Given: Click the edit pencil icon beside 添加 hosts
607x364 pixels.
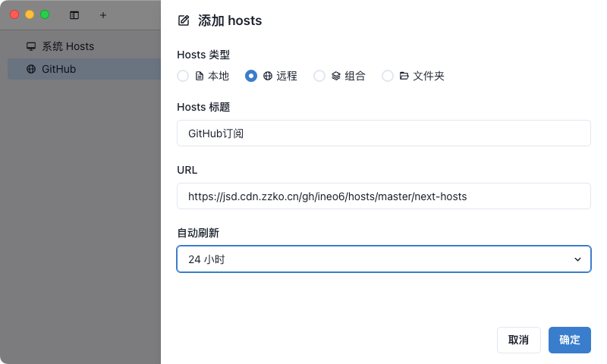Looking at the screenshot, I should (x=183, y=20).
